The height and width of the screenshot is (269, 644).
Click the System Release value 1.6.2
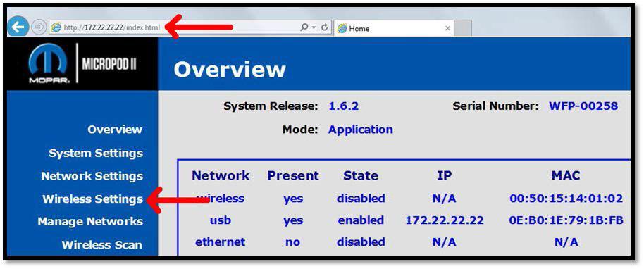tap(343, 106)
